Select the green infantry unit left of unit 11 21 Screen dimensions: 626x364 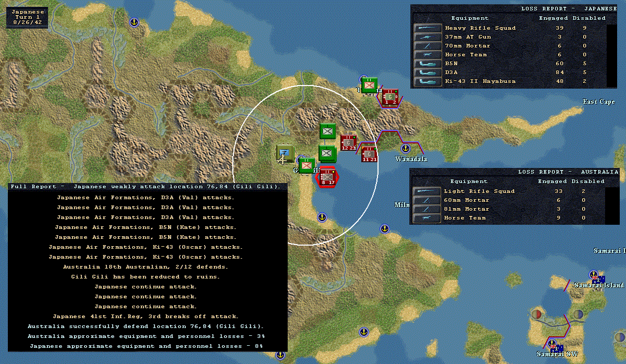point(327,153)
